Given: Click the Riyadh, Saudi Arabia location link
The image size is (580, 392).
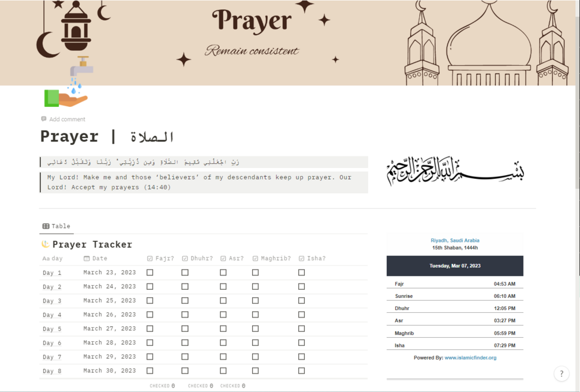Looking at the screenshot, I should tap(455, 240).
